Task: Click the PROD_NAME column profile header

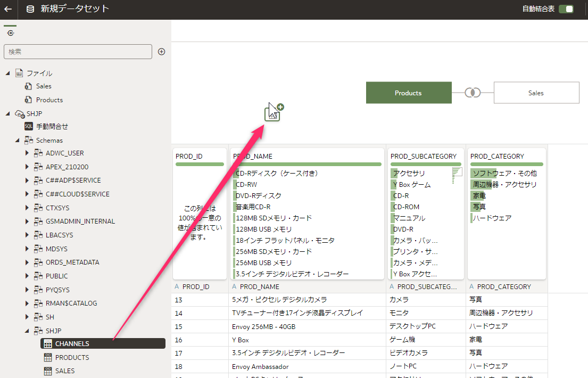Action: click(252, 156)
